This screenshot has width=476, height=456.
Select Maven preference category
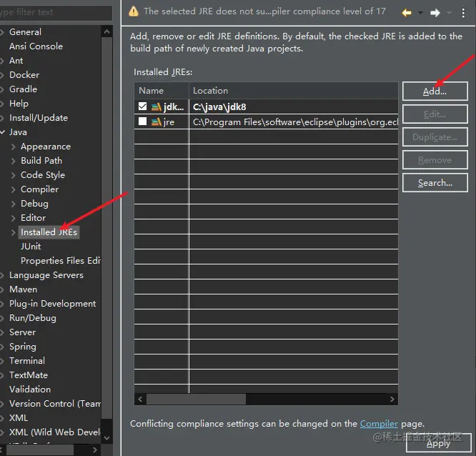(23, 289)
